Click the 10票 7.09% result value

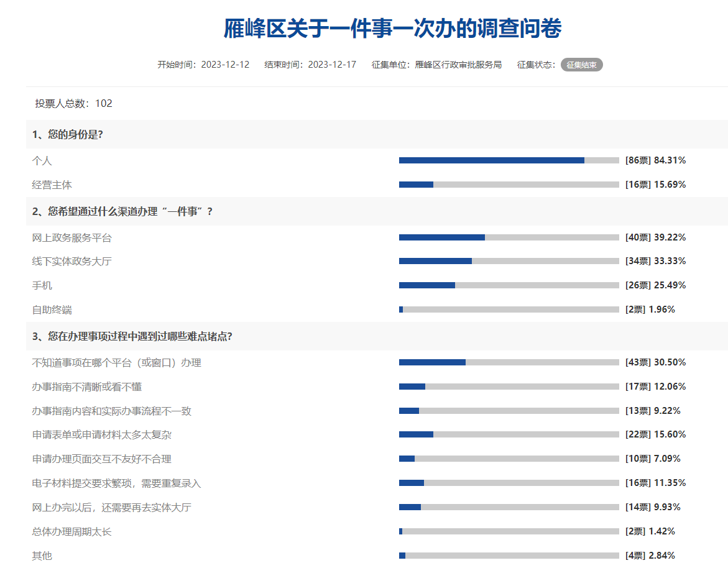[652, 459]
